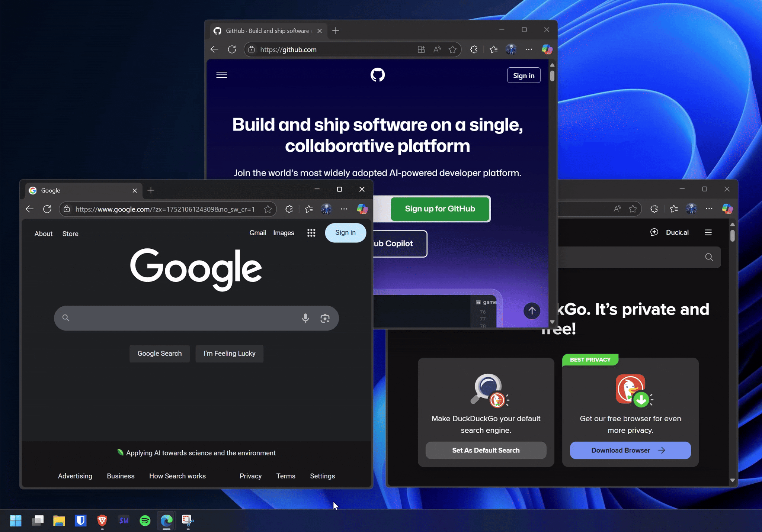Open Google Store link
The height and width of the screenshot is (532, 762).
pos(70,234)
